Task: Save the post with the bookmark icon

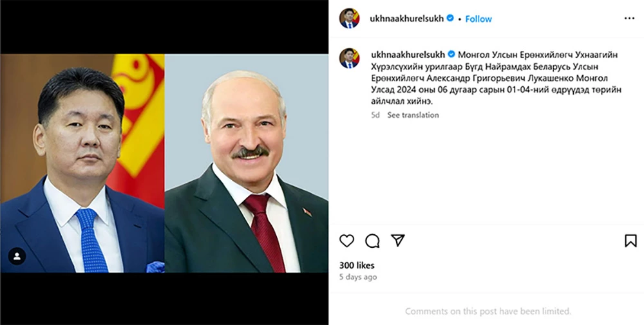Action: click(630, 241)
